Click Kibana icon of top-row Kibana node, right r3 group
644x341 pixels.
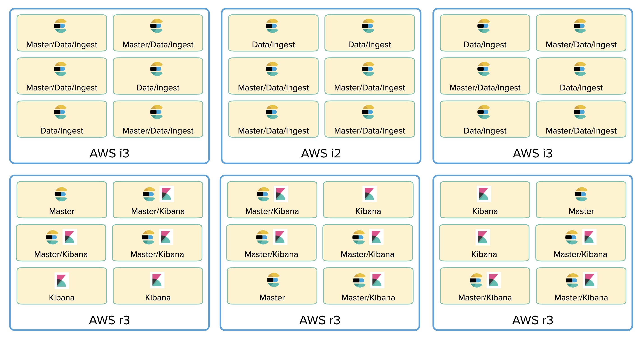[x=484, y=194]
